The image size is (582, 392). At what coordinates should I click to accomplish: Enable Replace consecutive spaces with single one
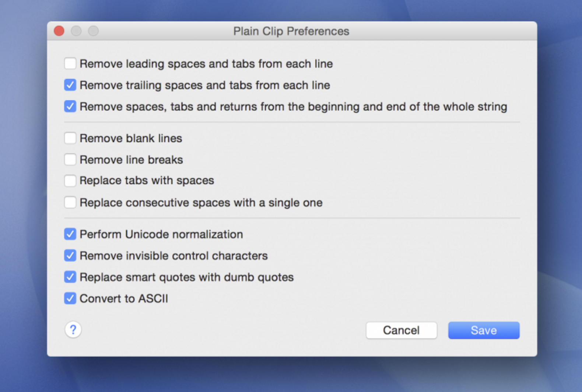70,202
